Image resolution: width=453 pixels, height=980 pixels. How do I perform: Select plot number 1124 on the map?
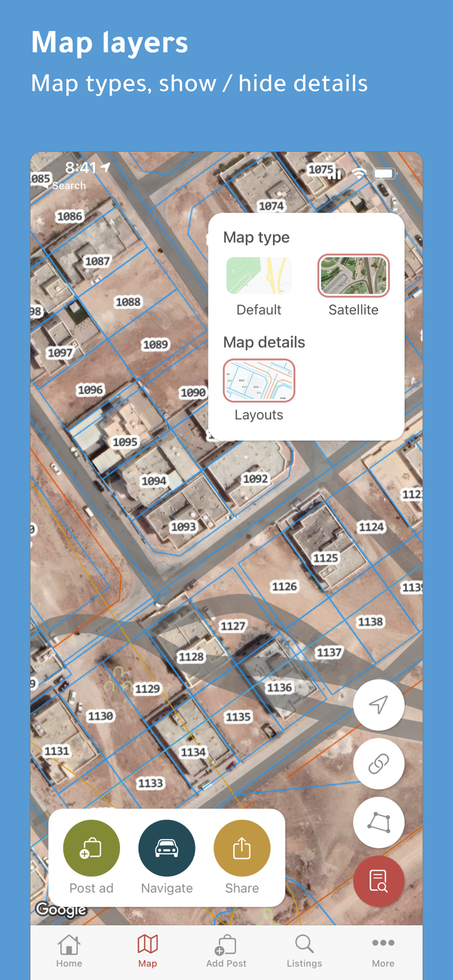click(x=371, y=527)
